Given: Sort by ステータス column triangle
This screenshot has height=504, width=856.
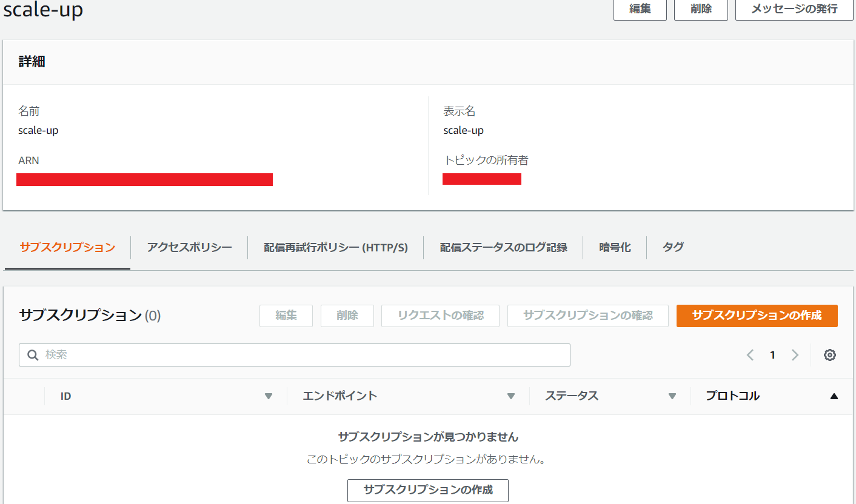Looking at the screenshot, I should click(x=672, y=396).
